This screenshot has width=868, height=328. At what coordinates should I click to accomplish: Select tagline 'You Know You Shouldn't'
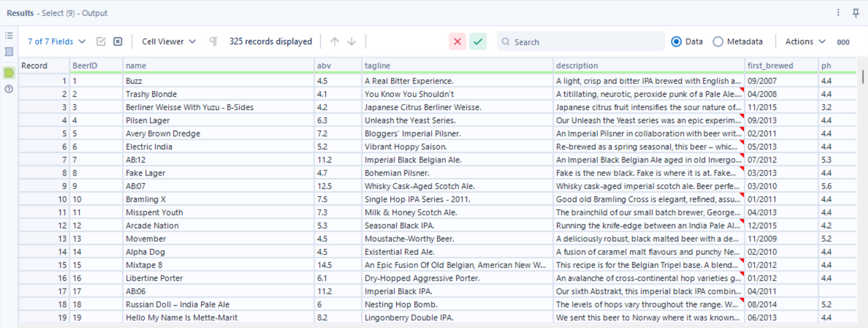click(x=457, y=94)
